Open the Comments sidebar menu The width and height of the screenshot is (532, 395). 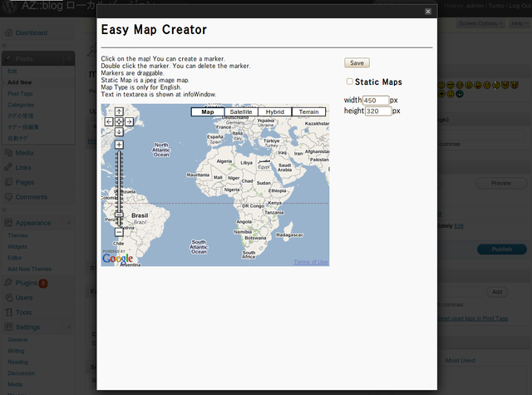(x=32, y=197)
